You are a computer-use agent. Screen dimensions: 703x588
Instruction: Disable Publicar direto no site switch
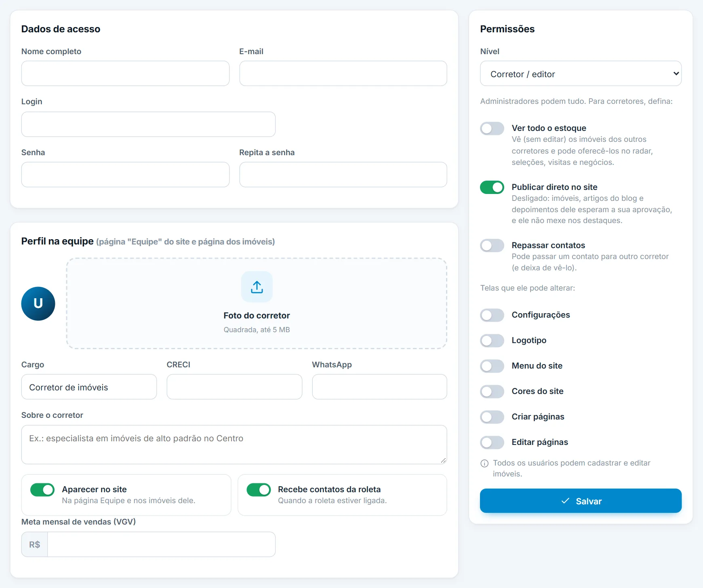click(492, 188)
